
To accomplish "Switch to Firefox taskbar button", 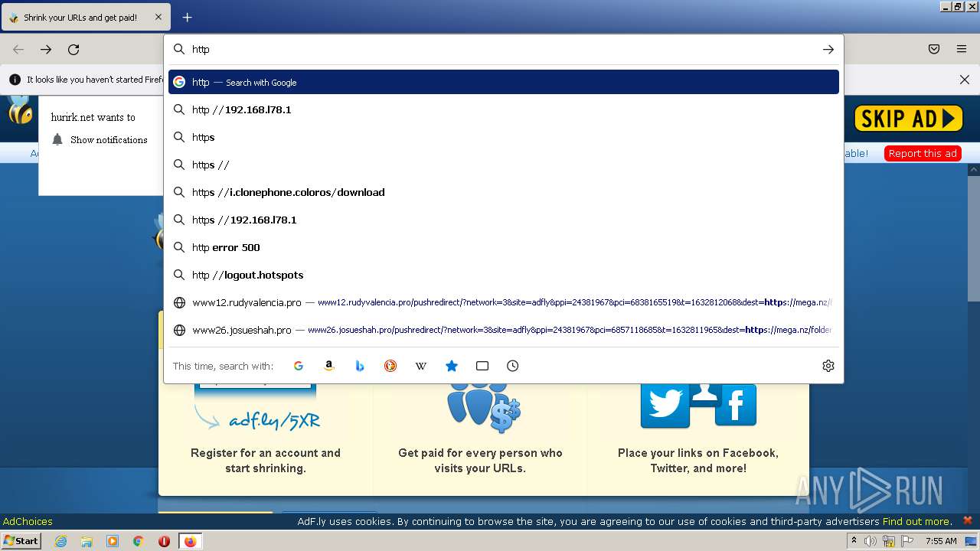I will click(190, 541).
